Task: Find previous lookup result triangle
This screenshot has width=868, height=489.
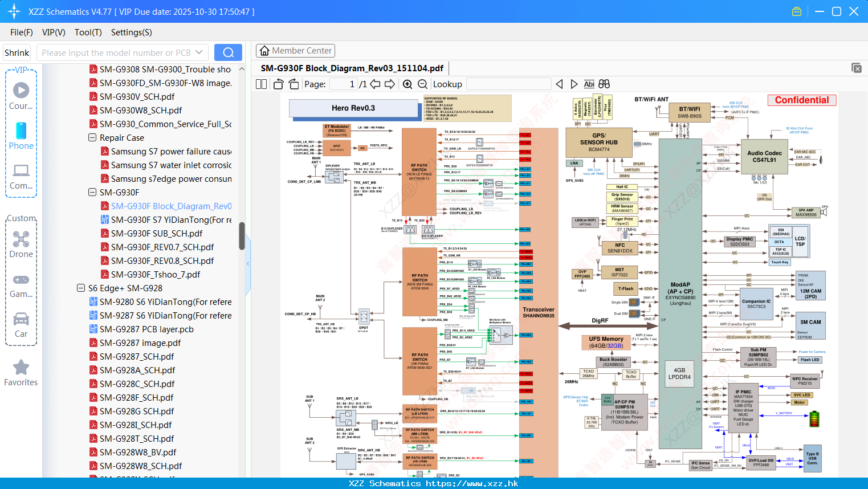Action: [x=559, y=84]
